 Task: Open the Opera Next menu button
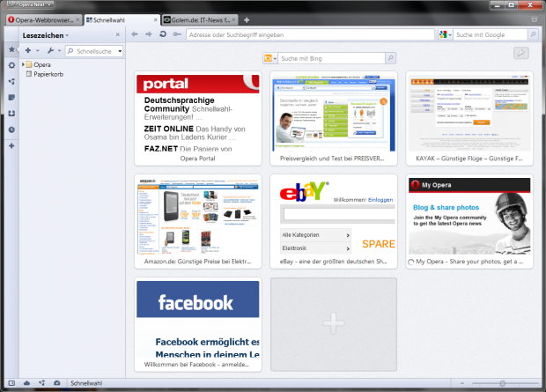click(x=30, y=4)
